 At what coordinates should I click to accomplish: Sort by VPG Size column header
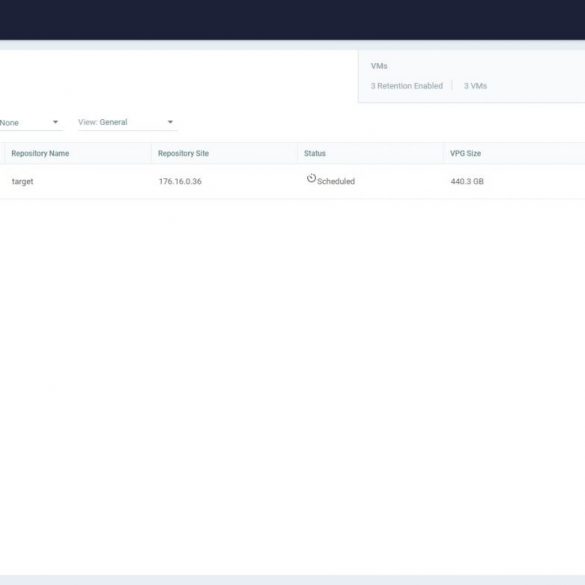pos(465,153)
